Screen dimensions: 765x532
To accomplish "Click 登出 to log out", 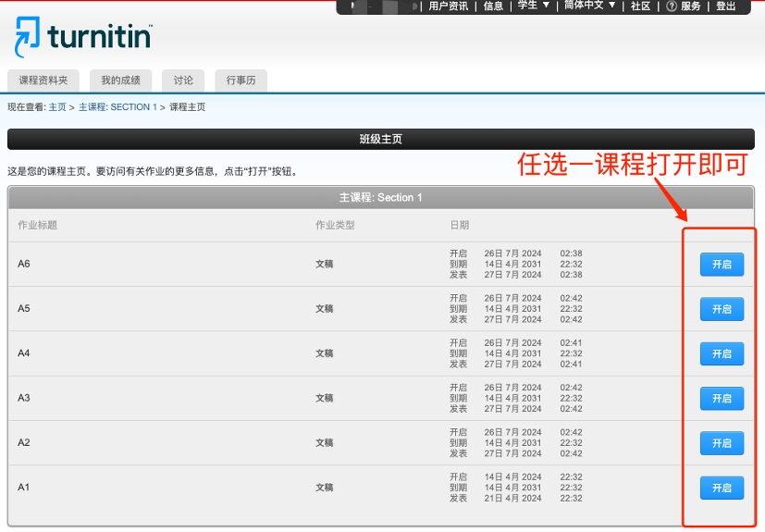I will tap(726, 6).
